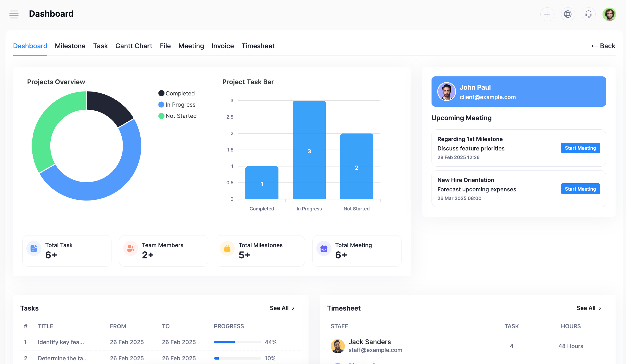Click the plus add icon in header

(x=547, y=14)
